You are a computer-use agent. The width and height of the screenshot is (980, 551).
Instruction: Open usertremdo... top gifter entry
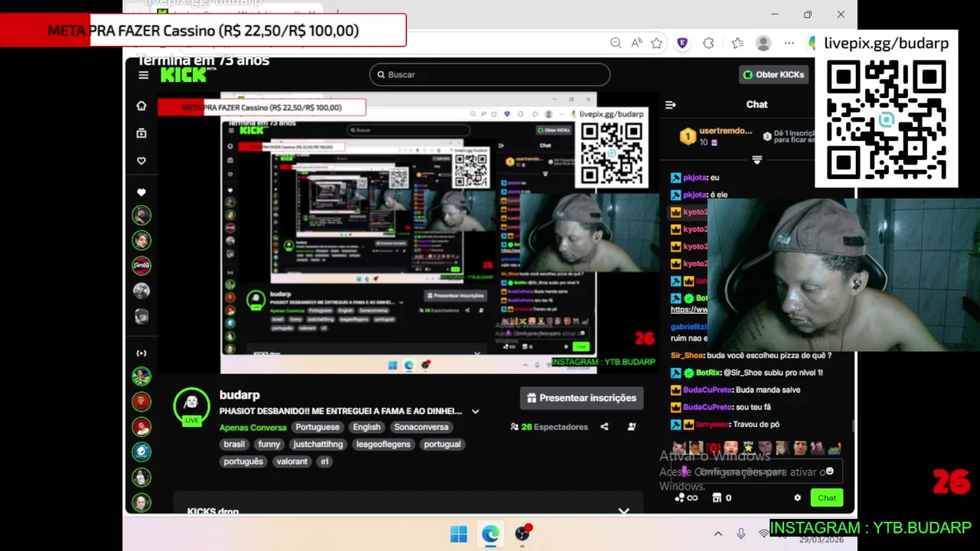[716, 136]
